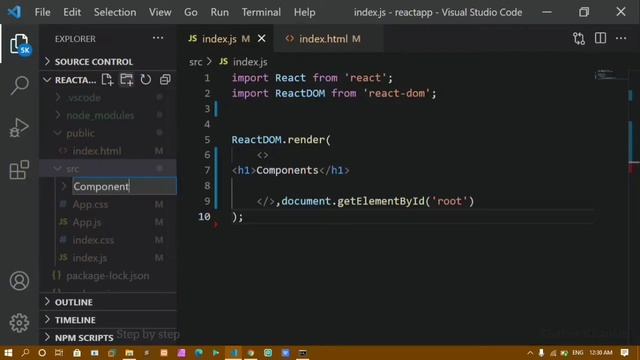Open the Search view in the activity bar
This screenshot has height=360, width=640.
[x=19, y=85]
